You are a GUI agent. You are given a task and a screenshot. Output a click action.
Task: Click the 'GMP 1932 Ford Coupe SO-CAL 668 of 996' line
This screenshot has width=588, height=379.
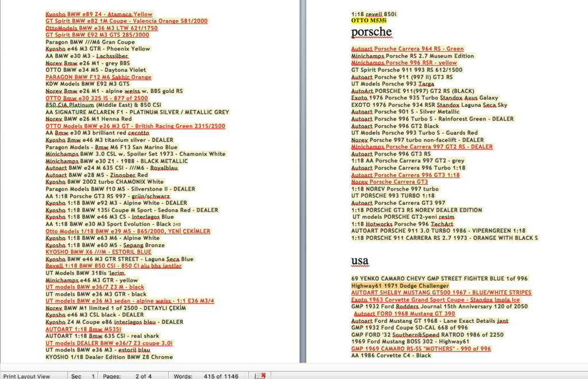coord(409,328)
